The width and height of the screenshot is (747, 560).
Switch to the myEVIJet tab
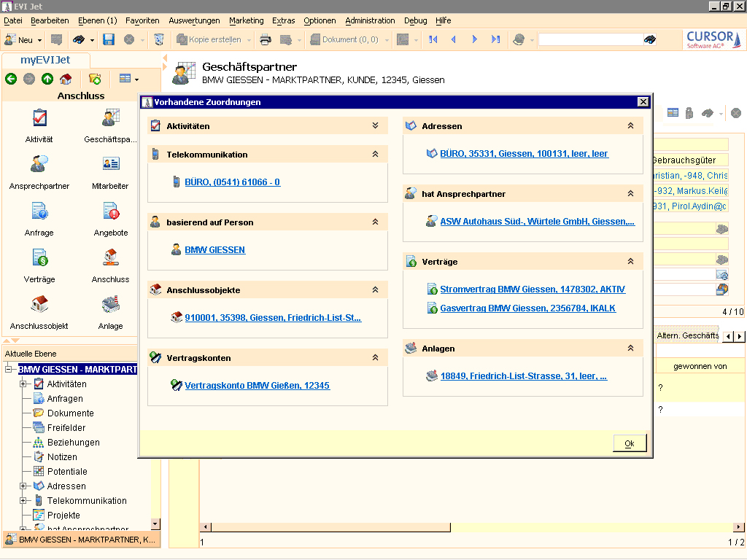click(45, 61)
